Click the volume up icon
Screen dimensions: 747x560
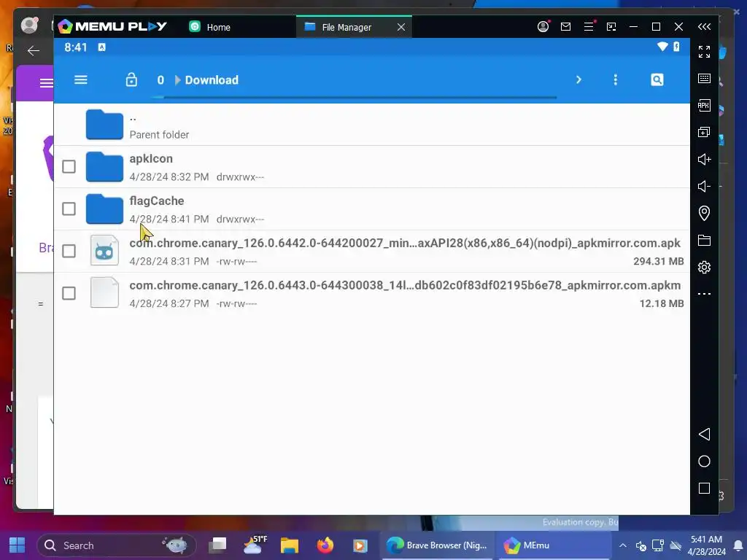coord(704,159)
